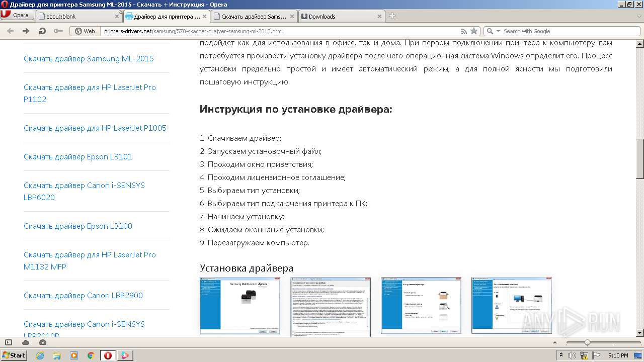Viewport: 644px width, 362px height.
Task: Click step '9. Перезагружаем компьютер.'
Action: [255, 243]
